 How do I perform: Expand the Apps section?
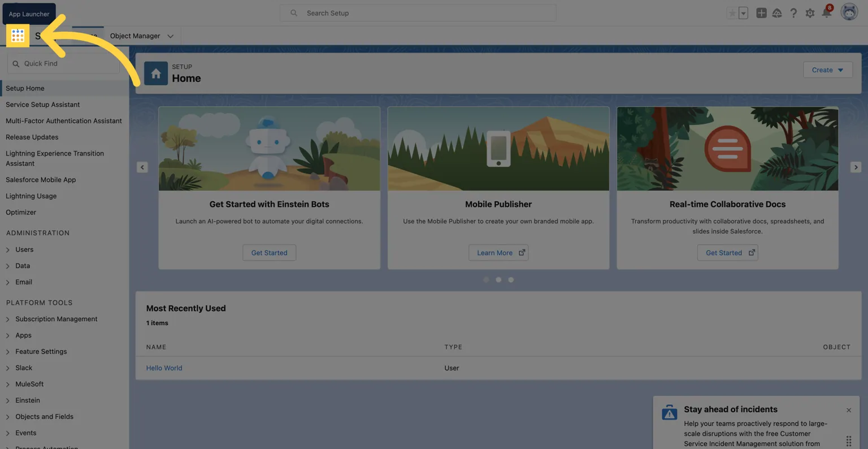pyautogui.click(x=8, y=336)
